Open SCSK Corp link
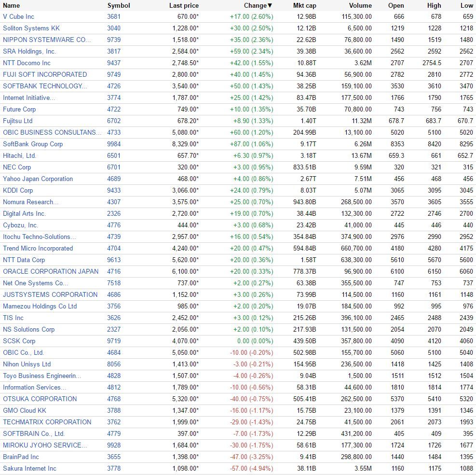Viewport: 476px width, 475px height. coord(19,341)
